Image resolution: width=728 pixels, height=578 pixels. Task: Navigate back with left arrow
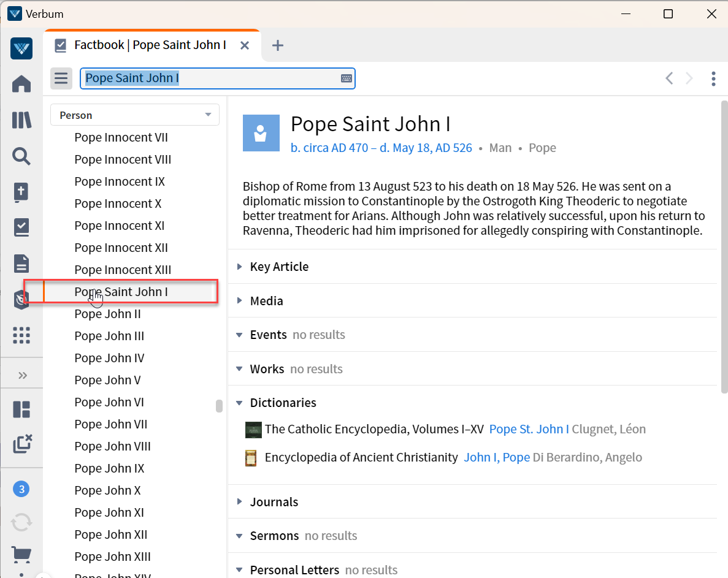[x=669, y=78]
